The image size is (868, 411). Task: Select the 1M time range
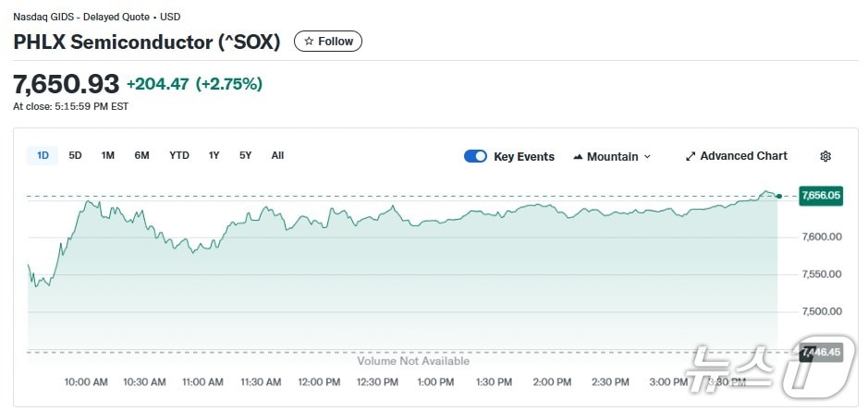pyautogui.click(x=108, y=155)
